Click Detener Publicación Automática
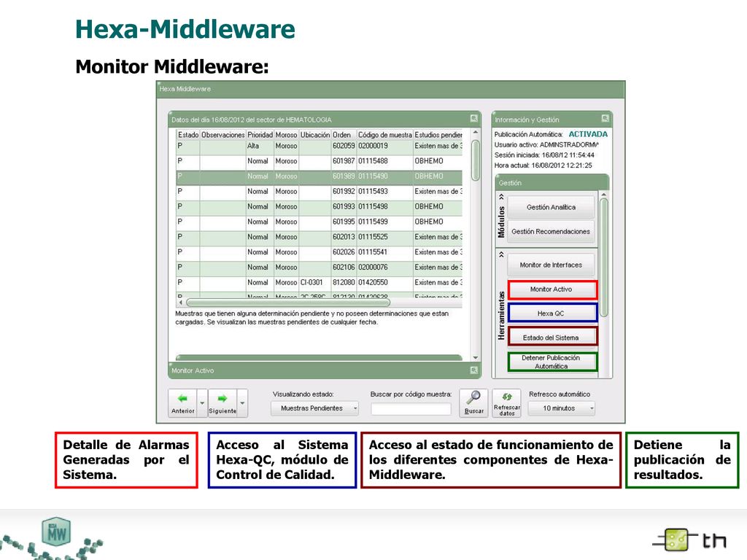747x560 pixels. coord(552,362)
